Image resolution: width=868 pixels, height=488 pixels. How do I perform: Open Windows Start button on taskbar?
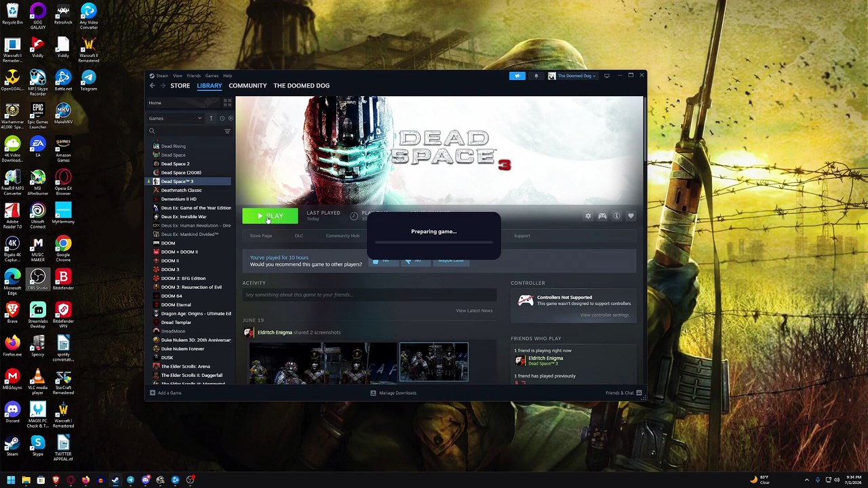(11, 480)
